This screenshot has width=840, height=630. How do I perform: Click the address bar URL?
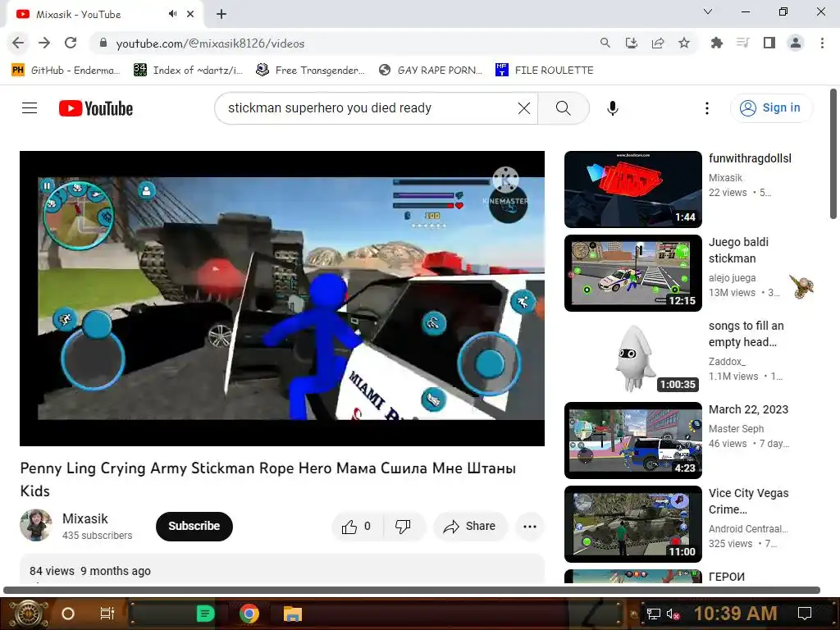210,43
